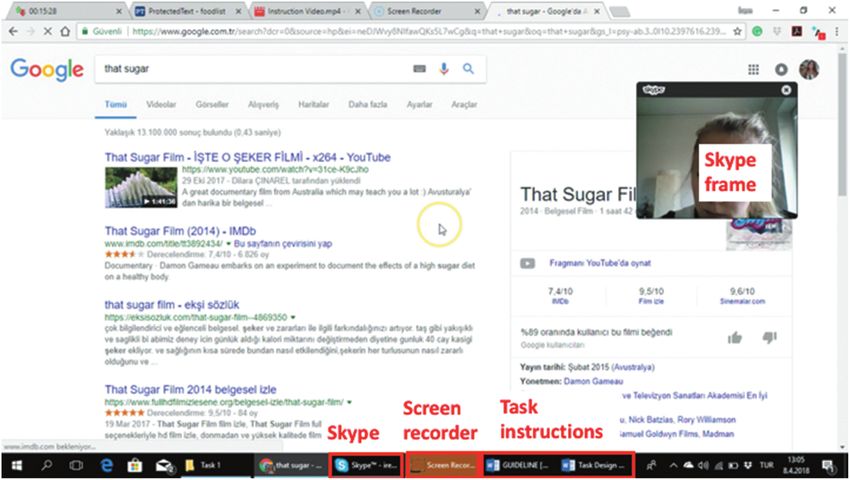This screenshot has width=850, height=480.
Task: Open the Google logo home link
Action: (47, 69)
